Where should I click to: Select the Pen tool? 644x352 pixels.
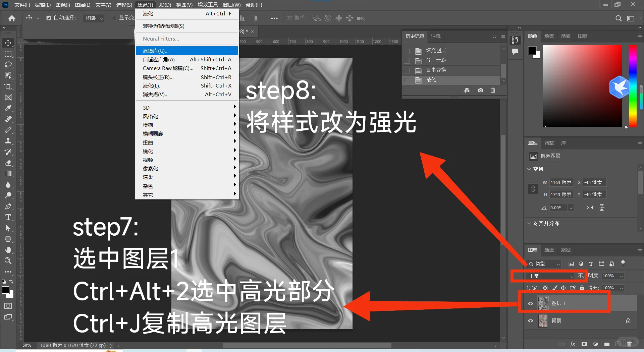(x=8, y=207)
